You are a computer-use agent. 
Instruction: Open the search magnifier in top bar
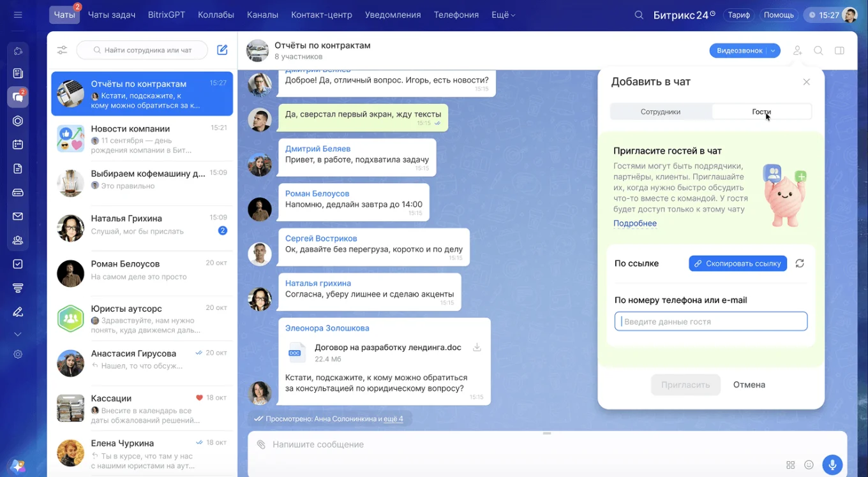(639, 15)
